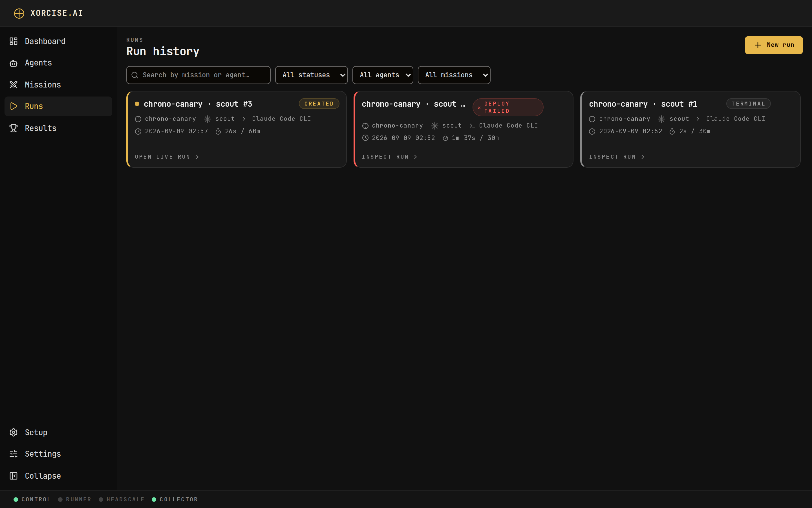This screenshot has width=812, height=508.
Task: Click the RUNNER status entry
Action: (75, 500)
